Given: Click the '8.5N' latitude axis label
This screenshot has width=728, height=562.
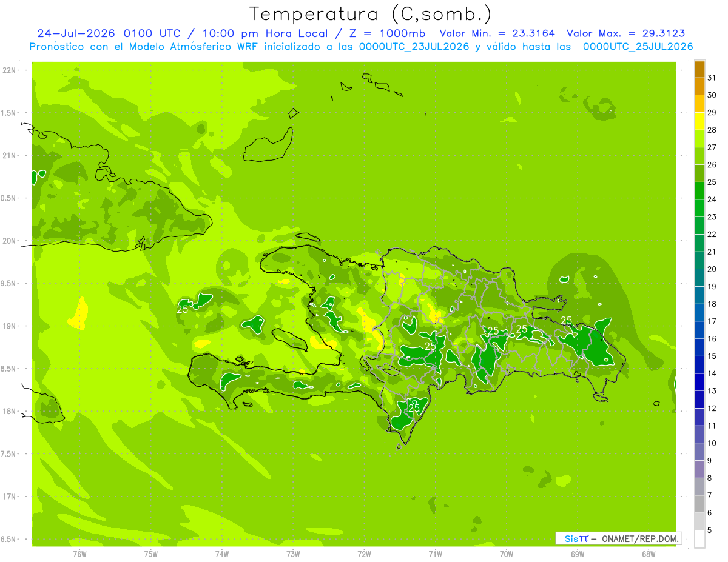Looking at the screenshot, I should 9,369.
